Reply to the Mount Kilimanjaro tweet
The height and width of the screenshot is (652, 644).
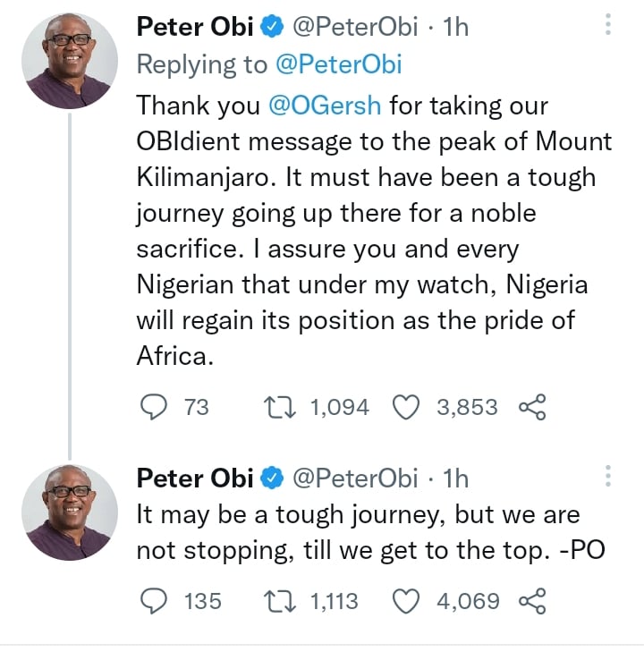pyautogui.click(x=155, y=407)
